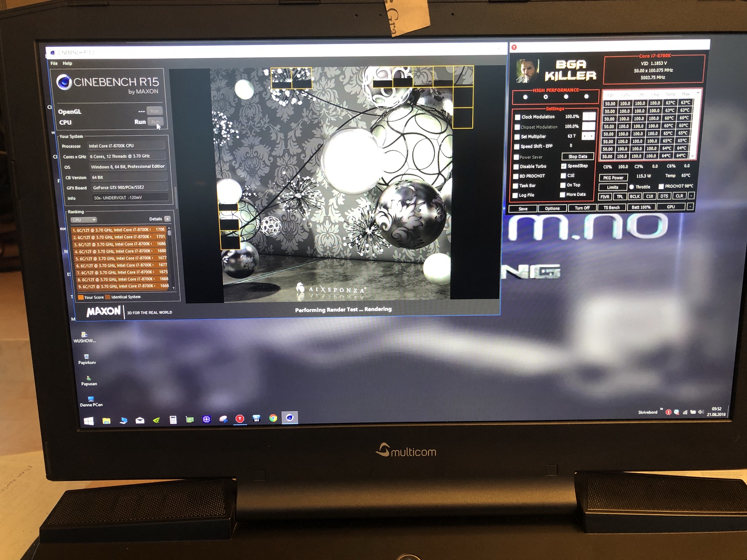Viewport: 747px width, 560px height.
Task: Open the Papirkurv recycle bin icon
Action: [87, 359]
